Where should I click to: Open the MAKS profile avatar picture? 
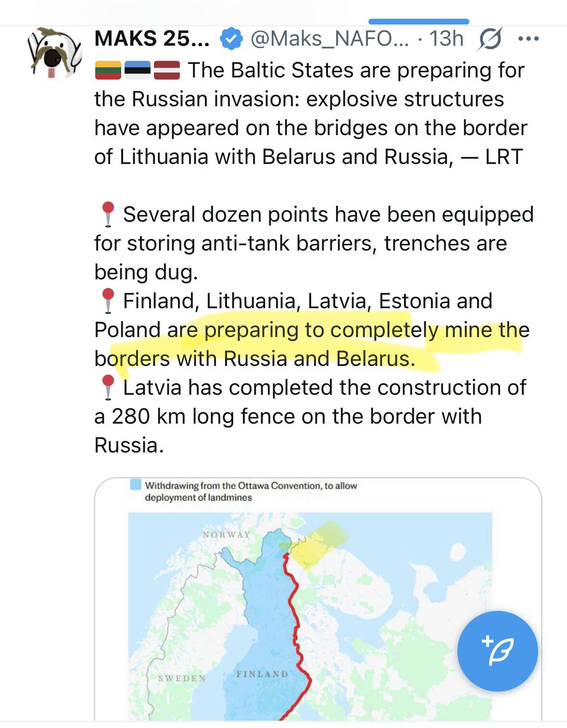pos(54,53)
